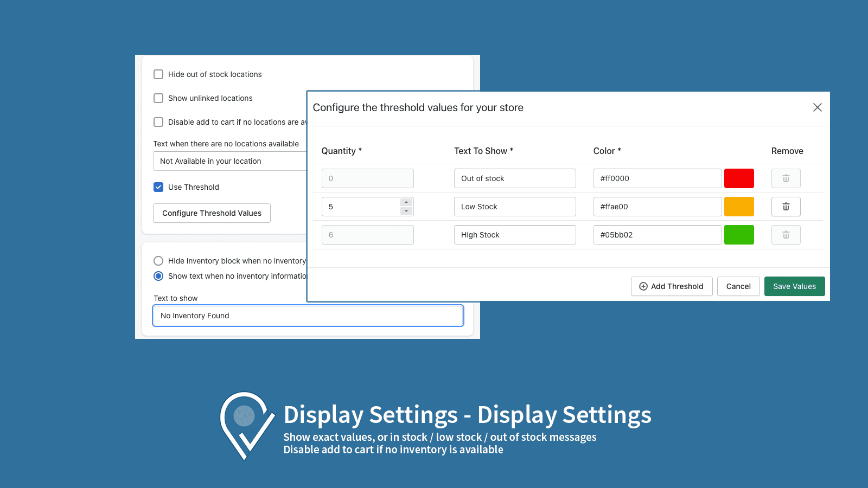This screenshot has height=488, width=868.
Task: Check the Show unlinked locations box
Action: [x=158, y=98]
